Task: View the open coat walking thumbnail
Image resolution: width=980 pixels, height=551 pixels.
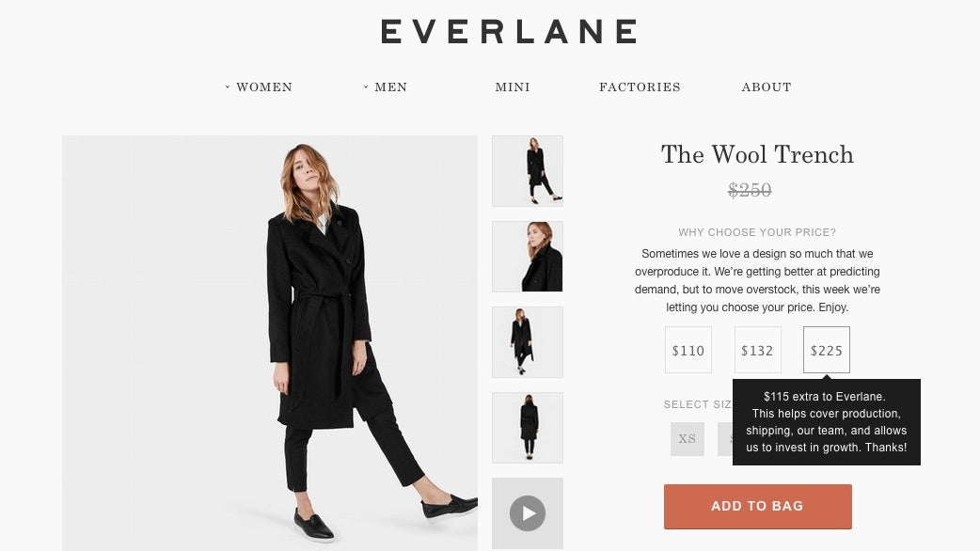Action: pyautogui.click(x=527, y=341)
